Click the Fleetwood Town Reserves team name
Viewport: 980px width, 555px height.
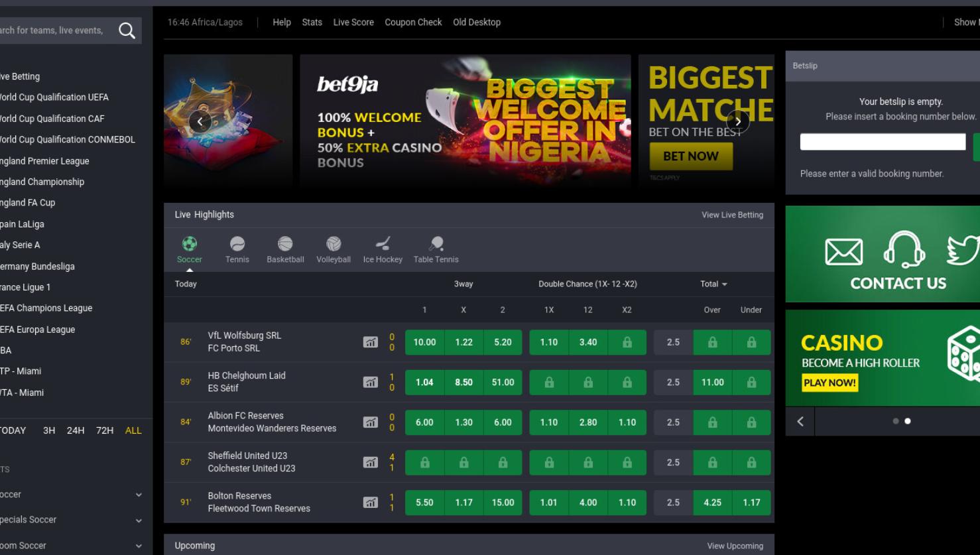[259, 509]
